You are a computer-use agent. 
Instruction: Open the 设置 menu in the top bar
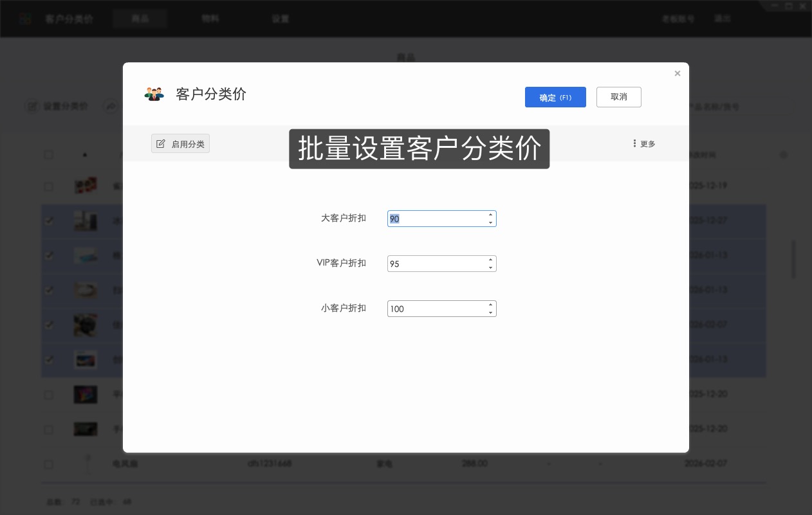click(x=281, y=19)
